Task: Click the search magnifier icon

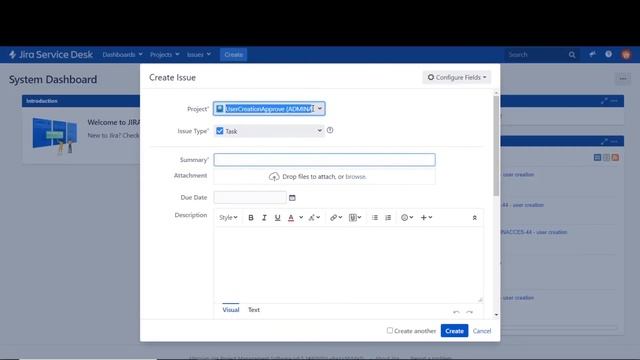Action: [x=572, y=55]
